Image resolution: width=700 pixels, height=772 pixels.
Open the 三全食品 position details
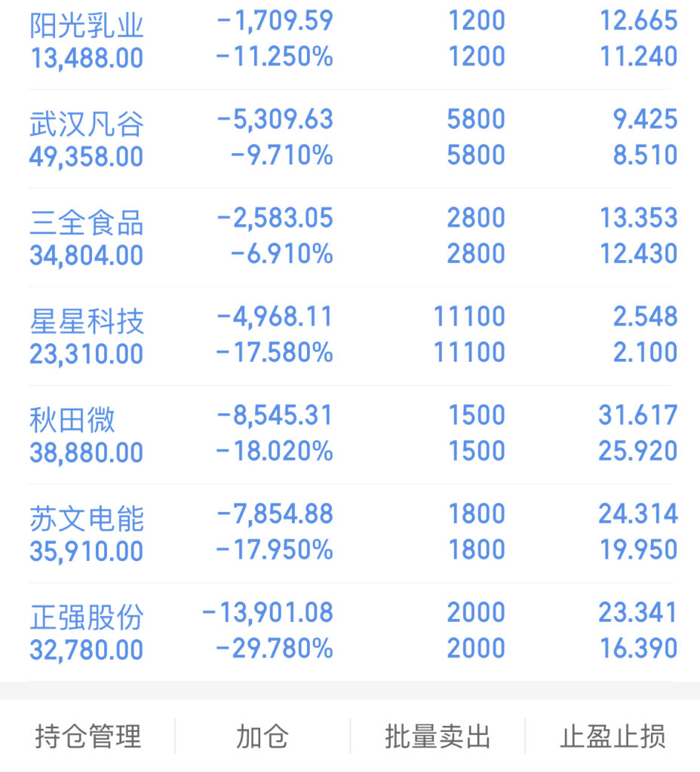click(x=350, y=237)
